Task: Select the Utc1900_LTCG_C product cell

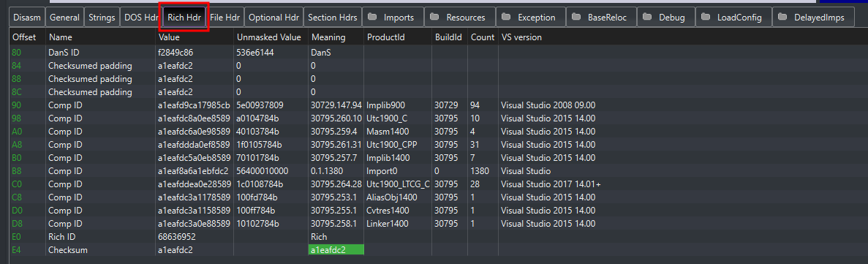Action: [398, 184]
